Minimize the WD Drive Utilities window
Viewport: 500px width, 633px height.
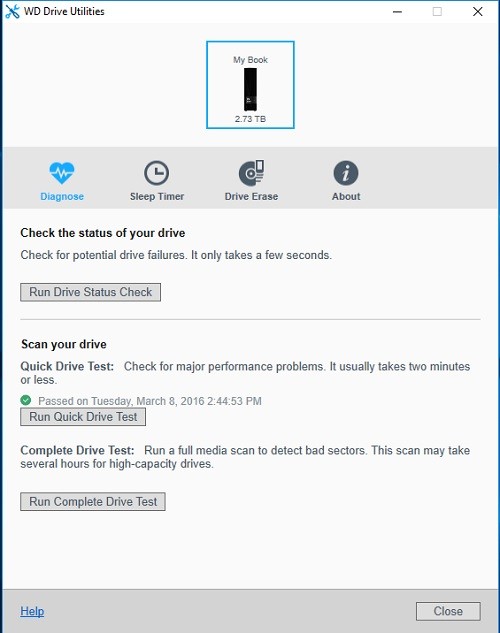pos(397,12)
